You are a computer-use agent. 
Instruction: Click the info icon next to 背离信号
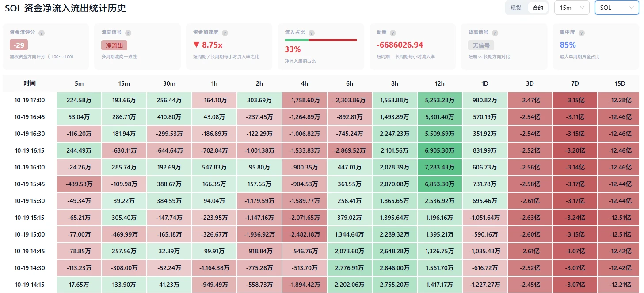495,33
